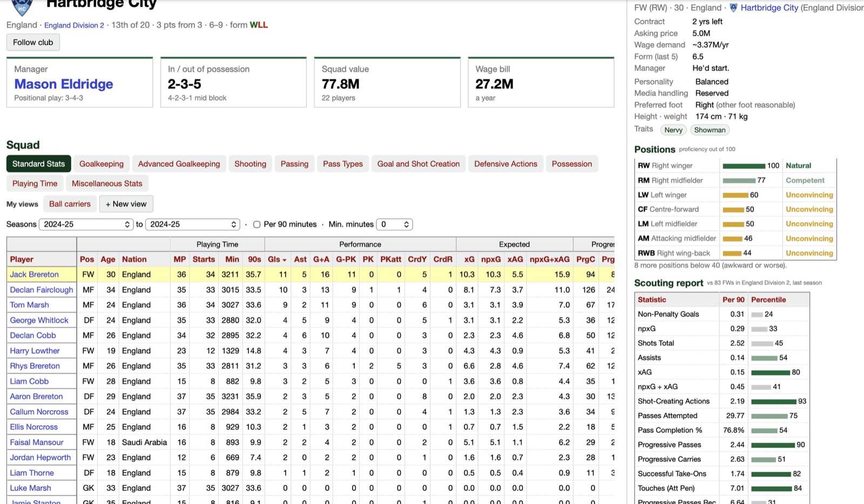Sort table by Age column header
Viewport: 864px width, 504px height.
click(x=108, y=260)
